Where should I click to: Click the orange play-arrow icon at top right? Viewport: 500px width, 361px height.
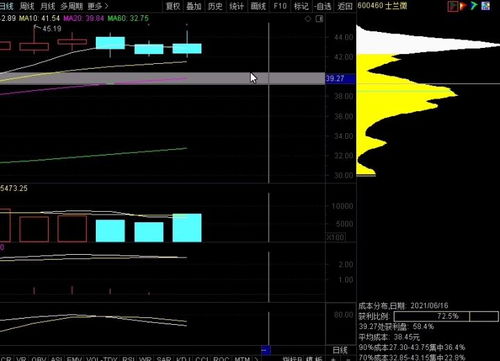click(463, 6)
